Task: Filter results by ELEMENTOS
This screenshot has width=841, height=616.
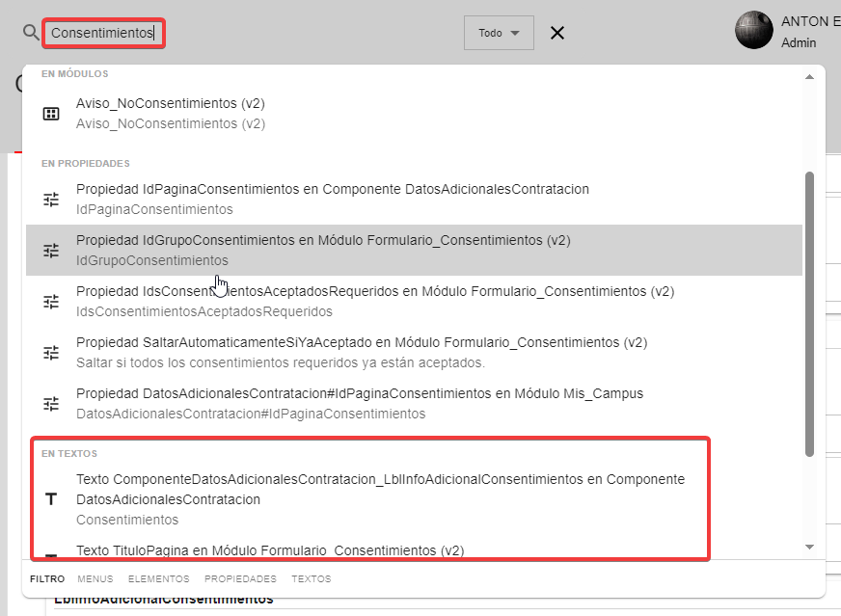Action: [x=159, y=579]
